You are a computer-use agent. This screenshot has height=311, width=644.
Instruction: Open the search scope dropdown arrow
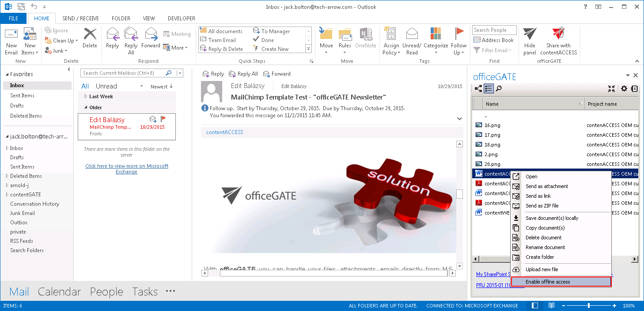point(179,73)
